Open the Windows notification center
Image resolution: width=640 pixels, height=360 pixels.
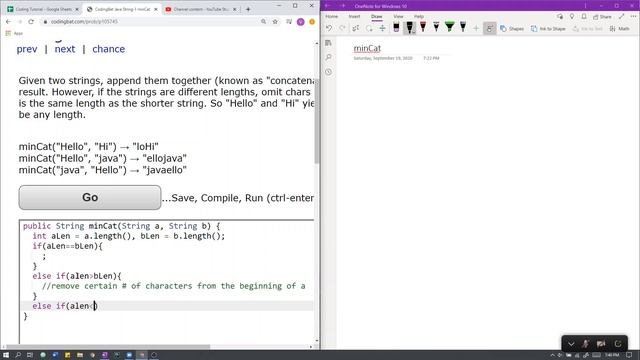(629, 355)
